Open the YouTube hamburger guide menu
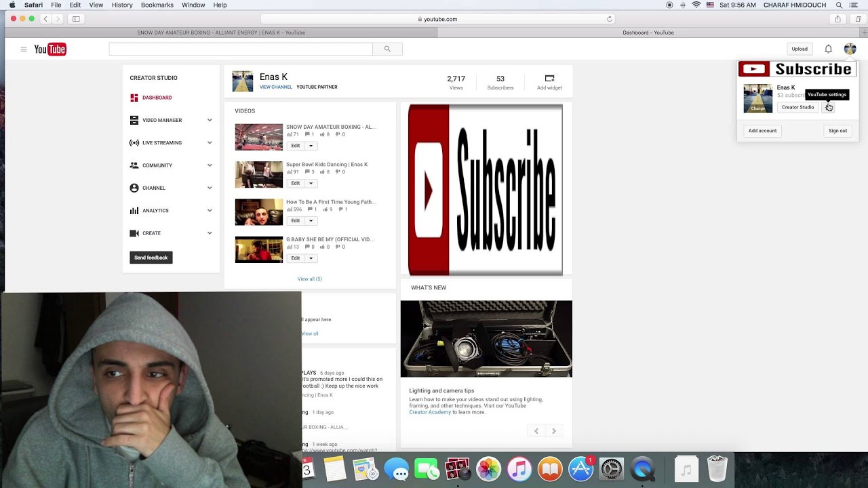 24,49
